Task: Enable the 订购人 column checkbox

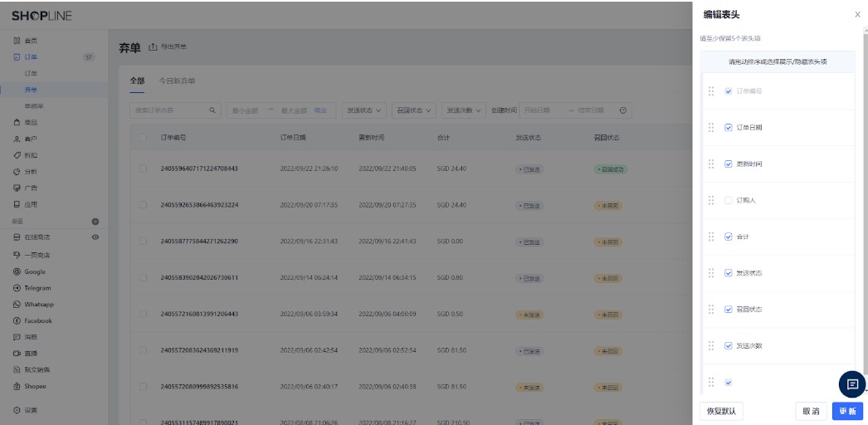Action: [x=729, y=200]
